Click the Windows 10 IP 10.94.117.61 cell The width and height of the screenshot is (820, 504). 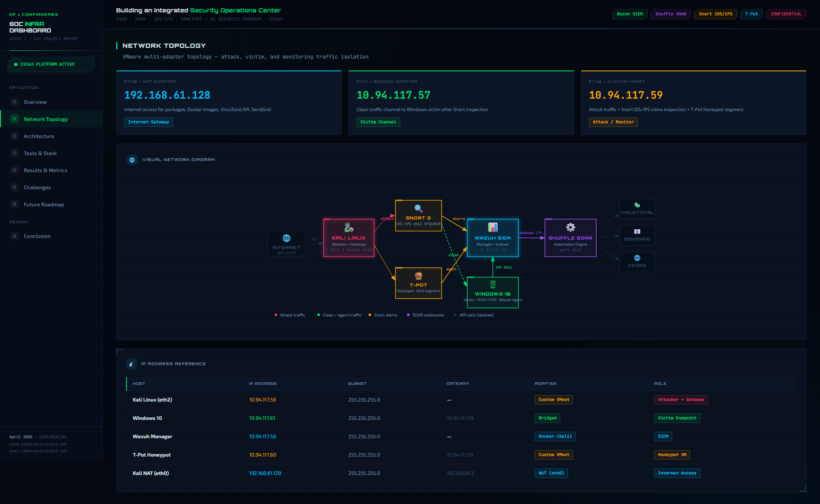click(x=262, y=418)
